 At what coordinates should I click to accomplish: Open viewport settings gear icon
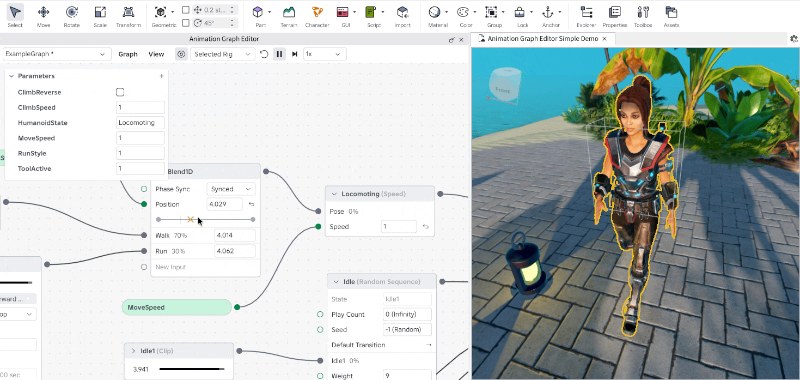coord(794,39)
